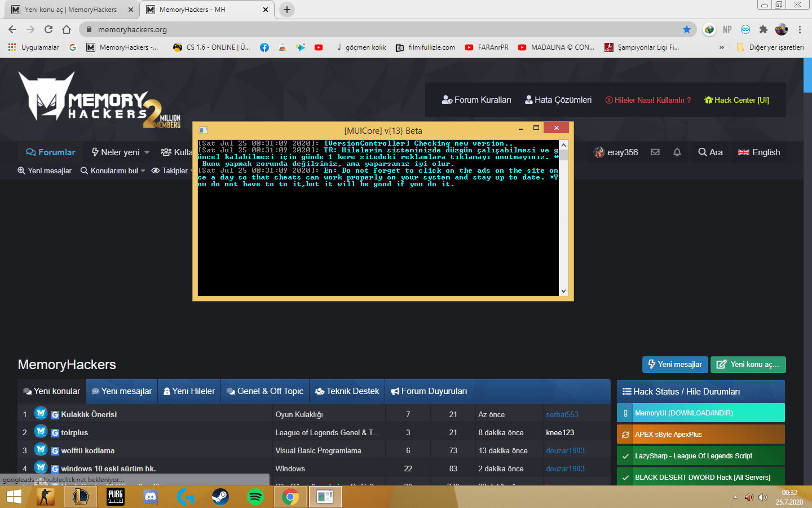Switch to the Yeni mesajlar tab
The width and height of the screenshot is (812, 508).
122,391
